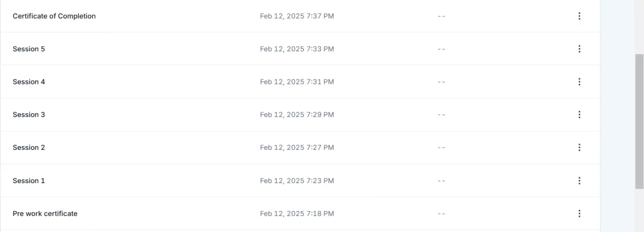
Task: Show more actions for Session 2
Action: [x=579, y=147]
